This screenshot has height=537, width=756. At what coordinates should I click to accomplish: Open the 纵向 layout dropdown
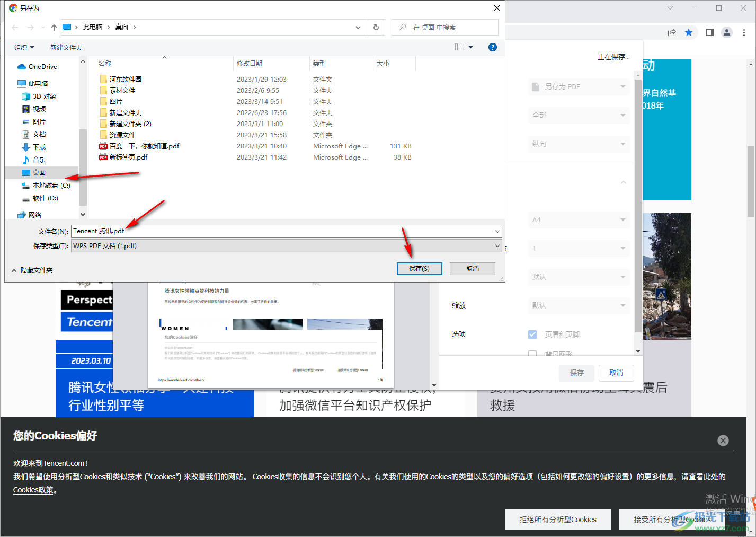579,144
